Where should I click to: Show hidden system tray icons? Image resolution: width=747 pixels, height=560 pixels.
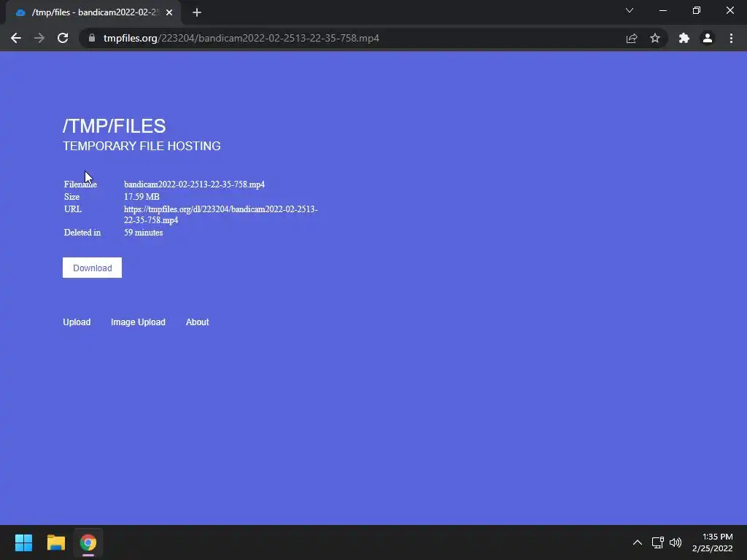[638, 542]
